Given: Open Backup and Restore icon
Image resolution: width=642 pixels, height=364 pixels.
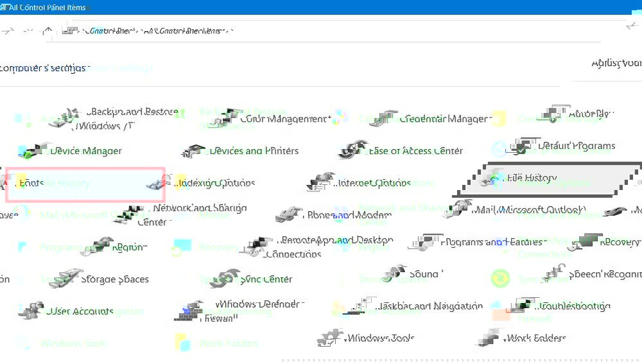Looking at the screenshot, I should tap(65, 118).
